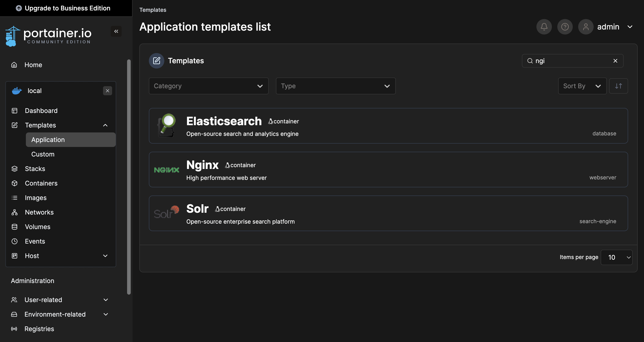The image size is (644, 342).
Task: Expand the User-related section chevron
Action: point(106,300)
